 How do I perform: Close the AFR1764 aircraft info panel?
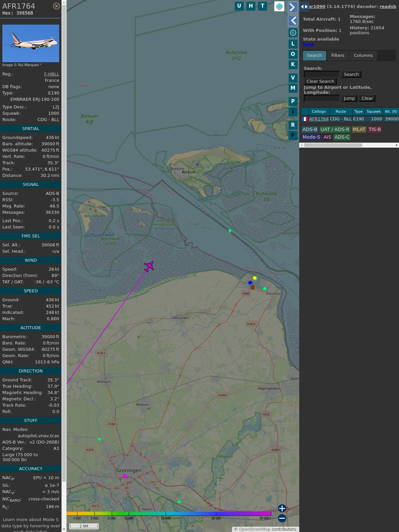57,6
